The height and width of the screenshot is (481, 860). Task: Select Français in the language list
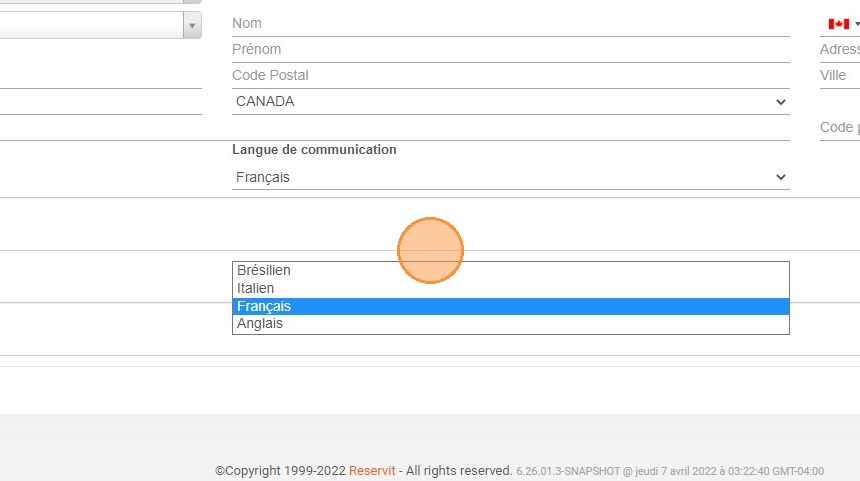click(x=511, y=306)
